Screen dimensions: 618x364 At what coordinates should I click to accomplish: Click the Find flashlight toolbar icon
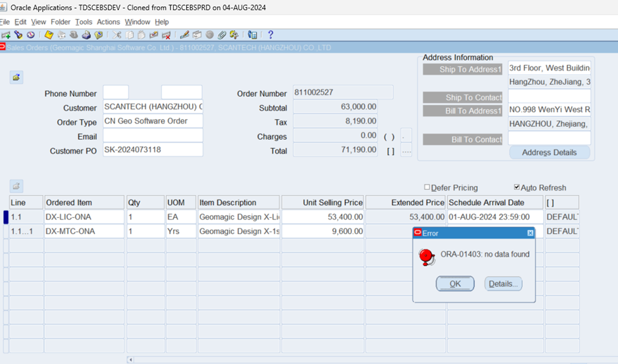[x=18, y=35]
